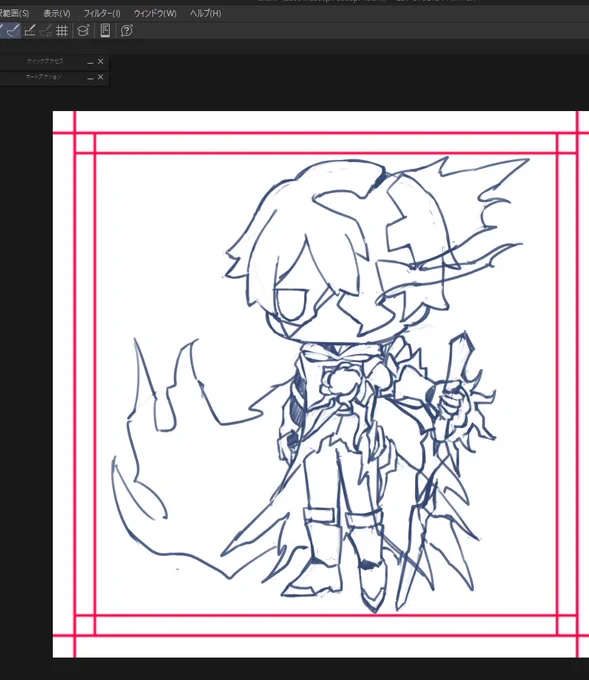Select the クイックアクセス panel title
The height and width of the screenshot is (680, 589).
(x=45, y=62)
